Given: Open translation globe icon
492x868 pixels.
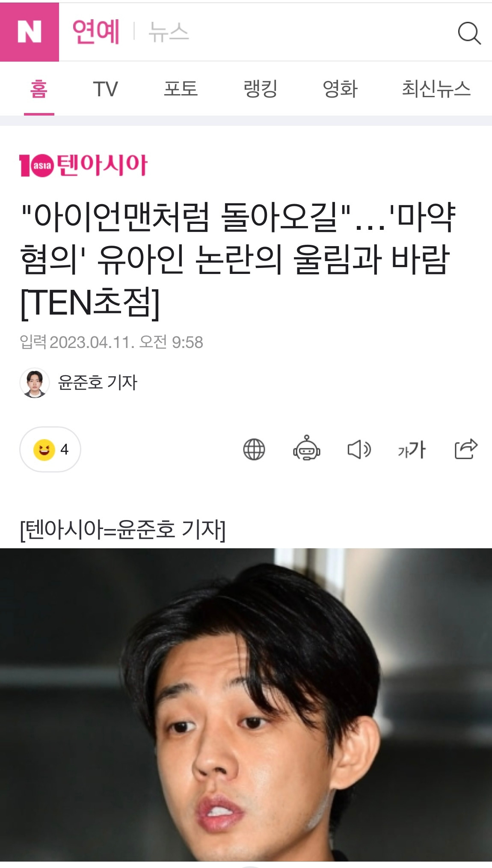Looking at the screenshot, I should point(254,449).
